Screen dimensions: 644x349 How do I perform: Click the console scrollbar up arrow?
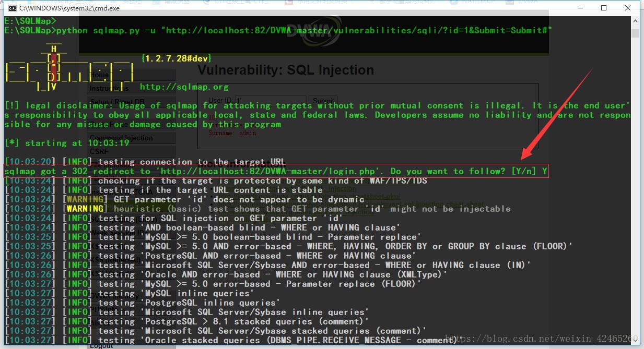pos(635,21)
